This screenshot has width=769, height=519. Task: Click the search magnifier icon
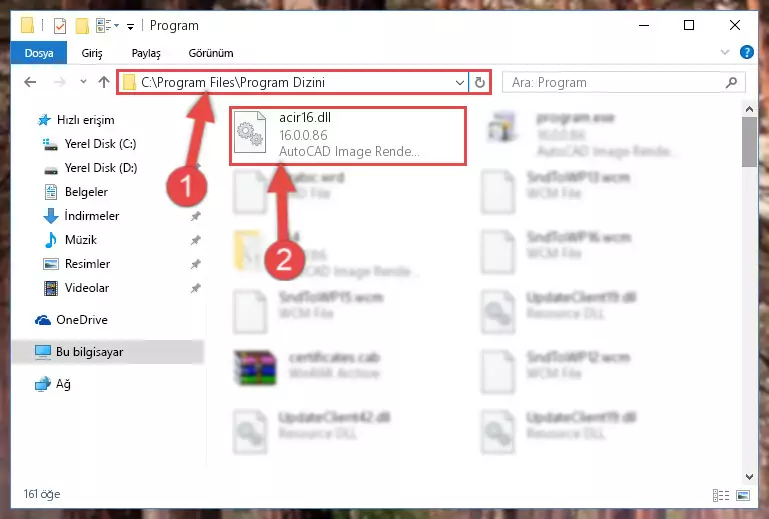coord(731,82)
